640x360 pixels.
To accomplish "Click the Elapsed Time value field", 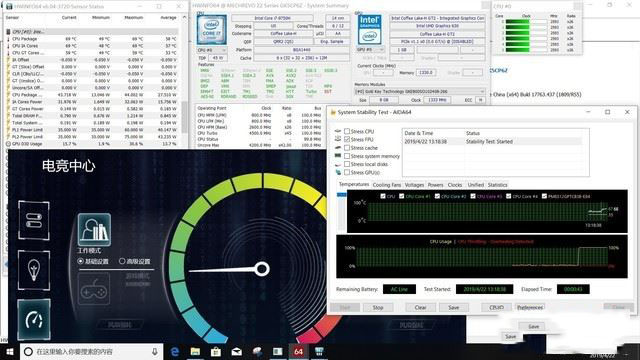I will (573, 289).
